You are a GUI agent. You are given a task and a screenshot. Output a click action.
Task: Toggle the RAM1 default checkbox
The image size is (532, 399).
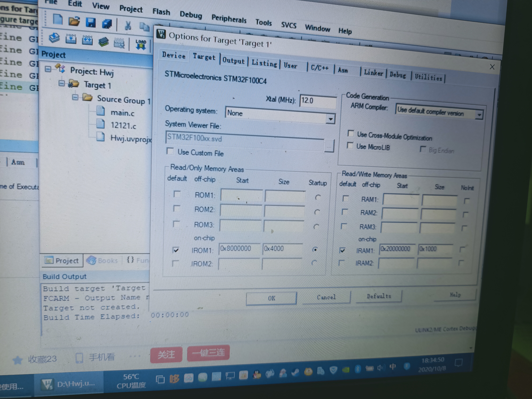coord(345,198)
